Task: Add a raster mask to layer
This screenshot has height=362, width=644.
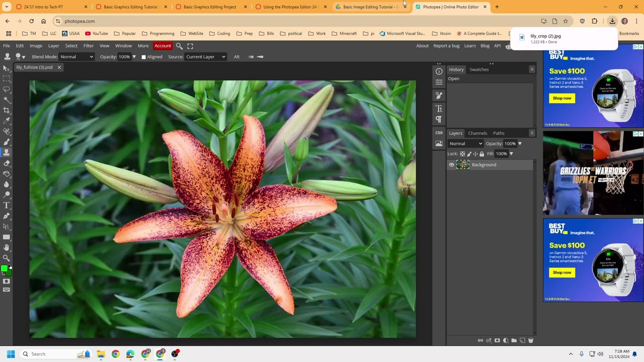Action: pyautogui.click(x=497, y=340)
